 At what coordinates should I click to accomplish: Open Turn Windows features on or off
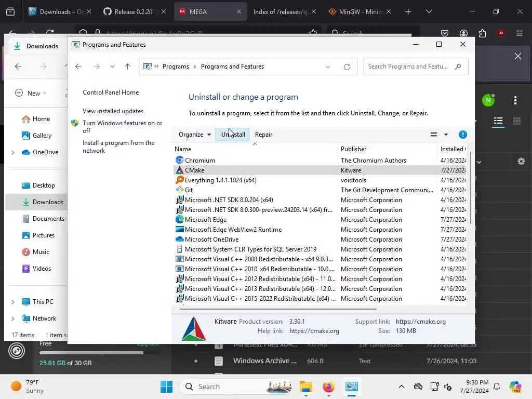[x=122, y=127]
